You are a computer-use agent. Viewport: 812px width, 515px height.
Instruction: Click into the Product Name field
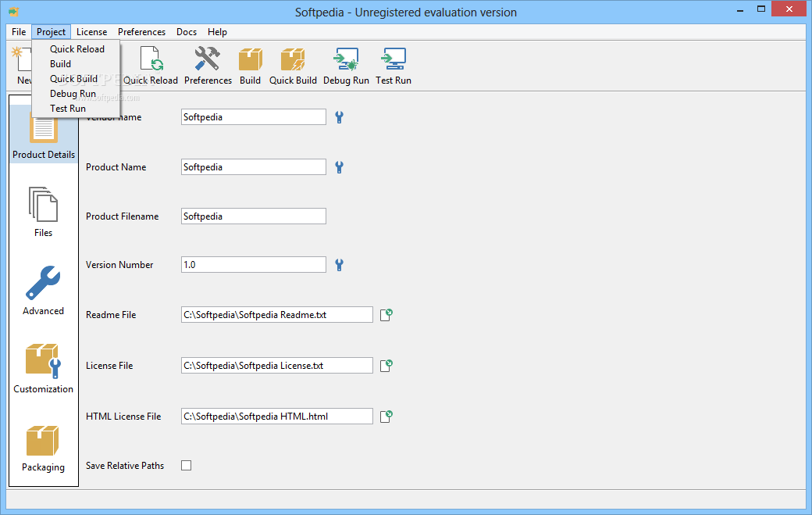pos(254,166)
